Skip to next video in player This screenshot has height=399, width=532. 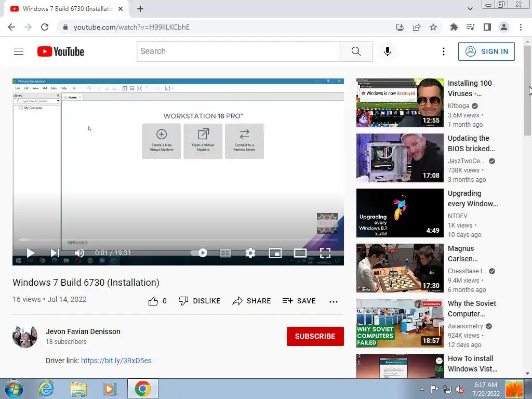click(55, 253)
